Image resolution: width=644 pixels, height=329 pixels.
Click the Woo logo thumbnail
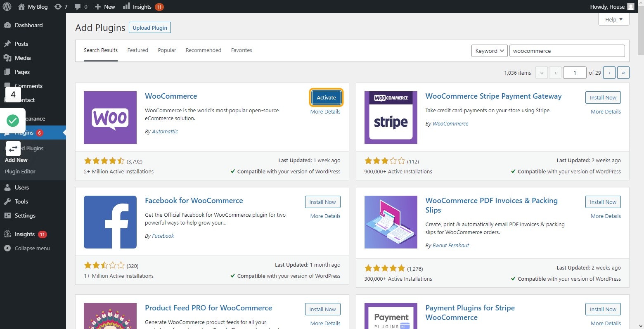pyautogui.click(x=110, y=118)
